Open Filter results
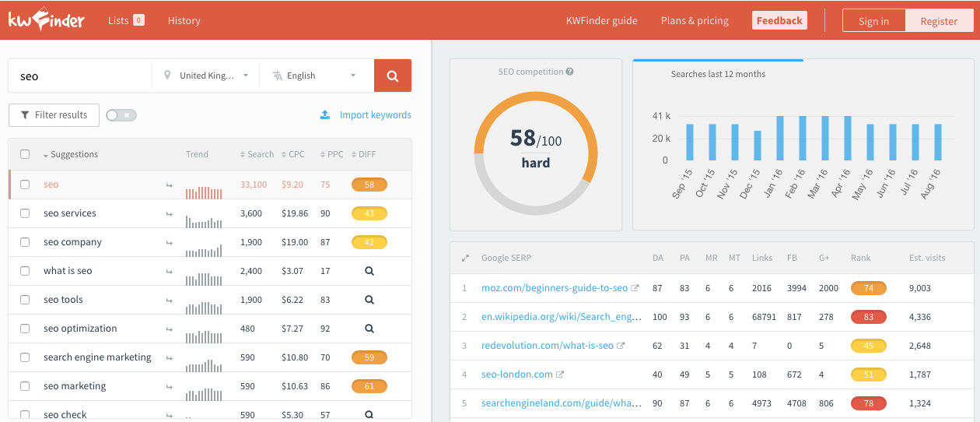The height and width of the screenshot is (422, 980). [x=54, y=115]
